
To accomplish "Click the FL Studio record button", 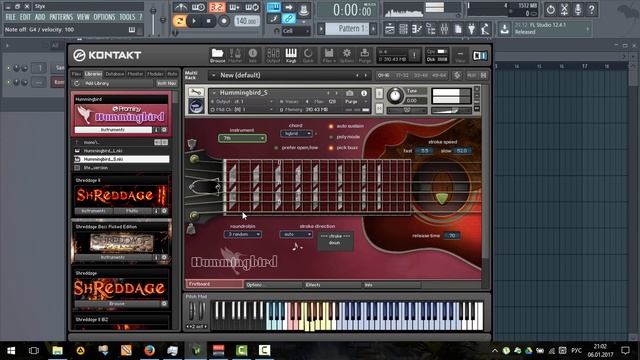I will point(224,20).
